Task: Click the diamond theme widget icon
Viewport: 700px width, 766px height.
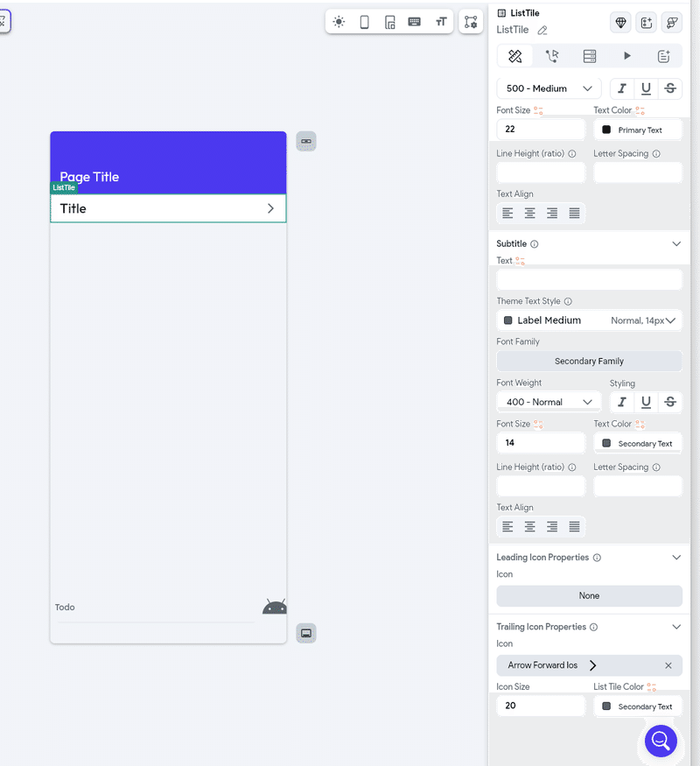Action: tap(620, 23)
